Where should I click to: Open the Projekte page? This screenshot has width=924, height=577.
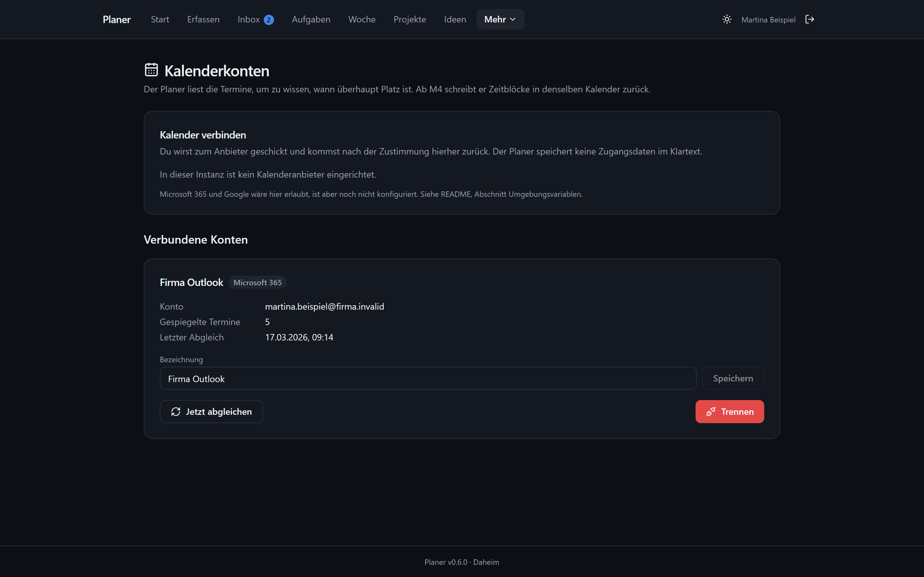[410, 20]
